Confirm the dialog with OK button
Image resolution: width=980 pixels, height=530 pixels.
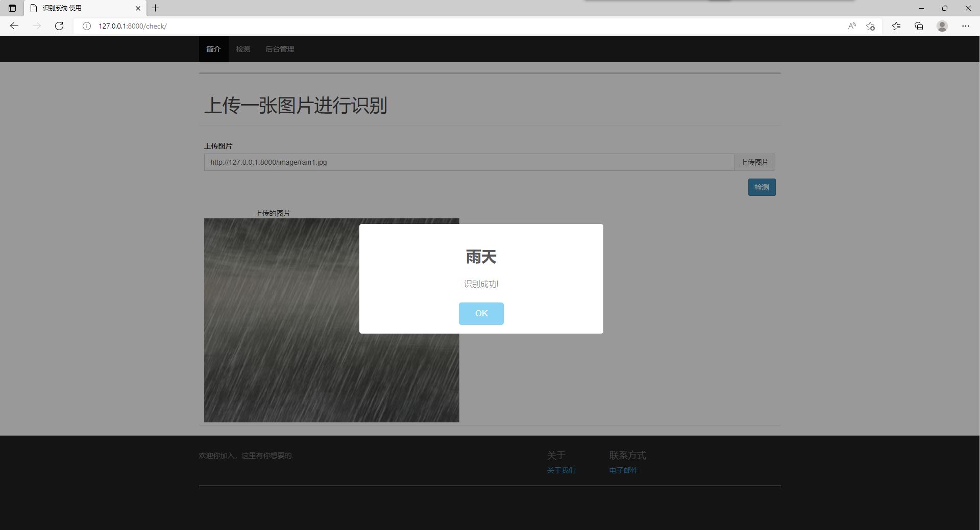[x=481, y=313]
